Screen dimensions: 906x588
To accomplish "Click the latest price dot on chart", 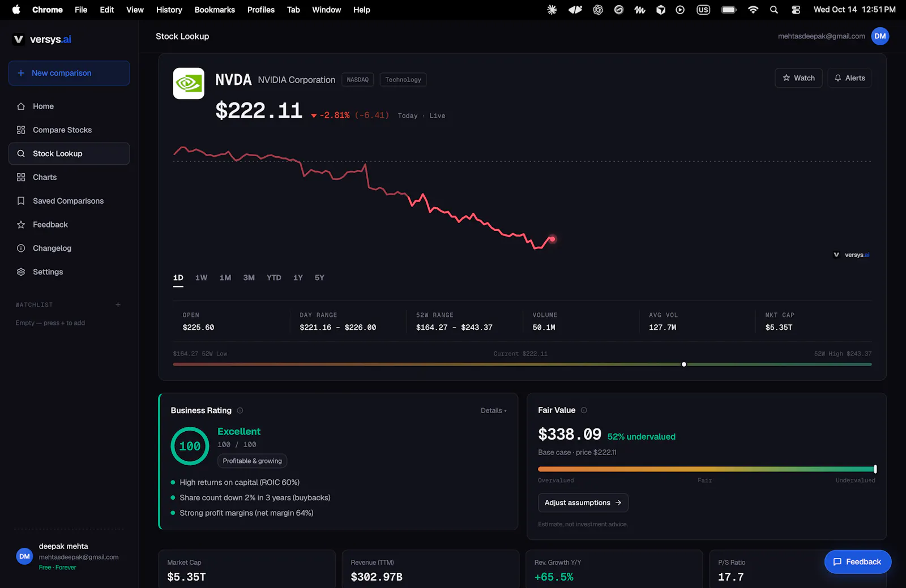I will (x=552, y=239).
